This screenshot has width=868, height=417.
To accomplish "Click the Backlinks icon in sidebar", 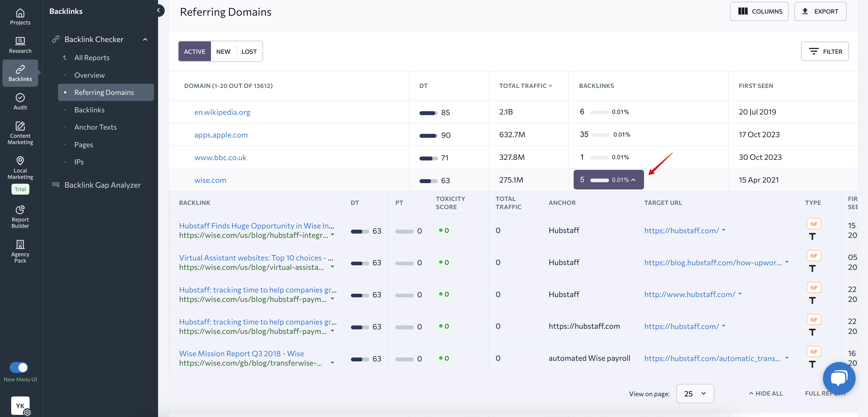I will 21,73.
